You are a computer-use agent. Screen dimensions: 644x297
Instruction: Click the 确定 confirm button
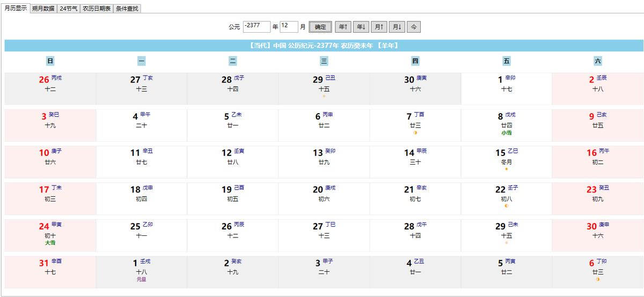320,27
